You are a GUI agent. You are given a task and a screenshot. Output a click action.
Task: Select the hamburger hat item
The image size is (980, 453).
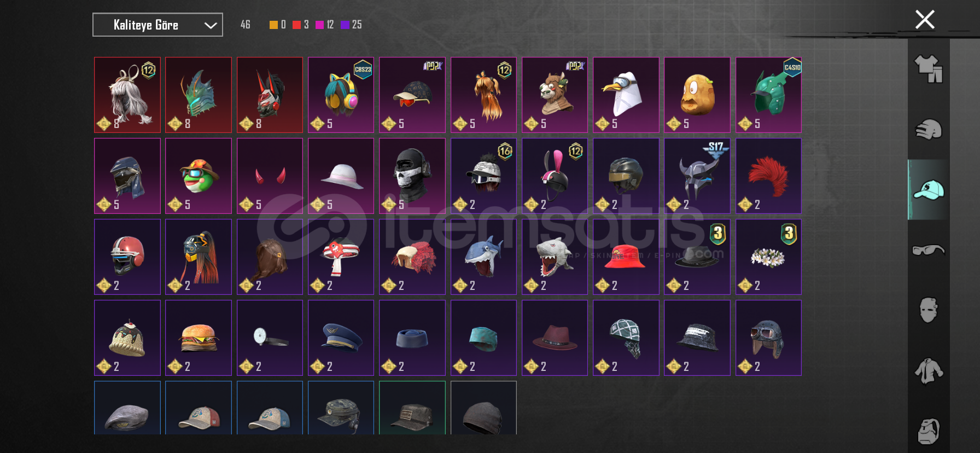[x=199, y=338]
